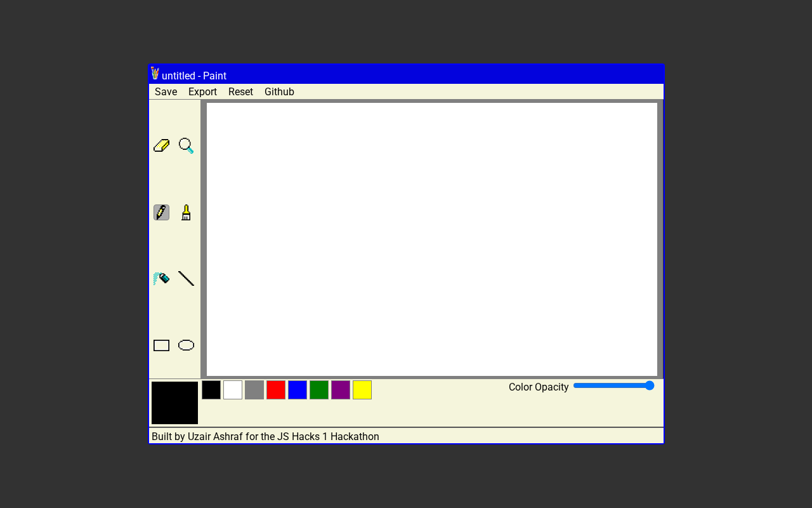Select the Magnifier zoom tool
The image size is (812, 508).
click(x=186, y=146)
